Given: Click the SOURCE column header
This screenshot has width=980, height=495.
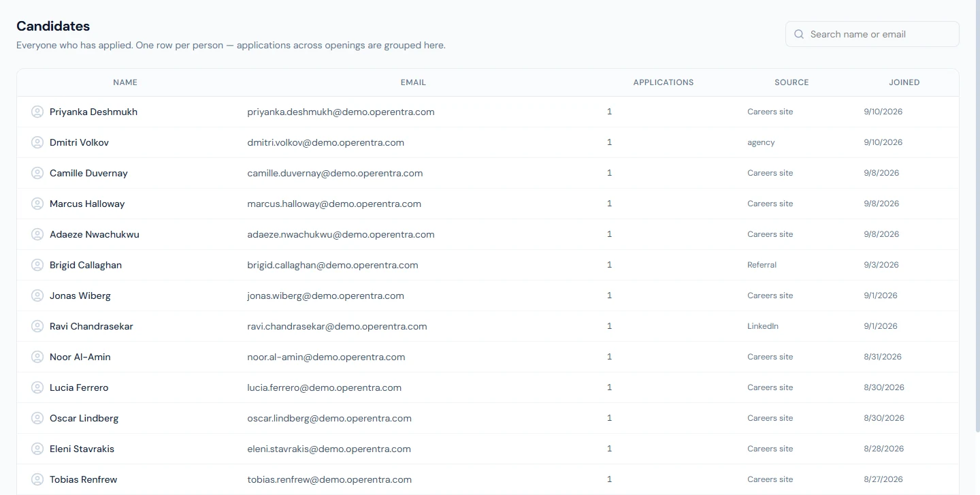Looking at the screenshot, I should 791,82.
